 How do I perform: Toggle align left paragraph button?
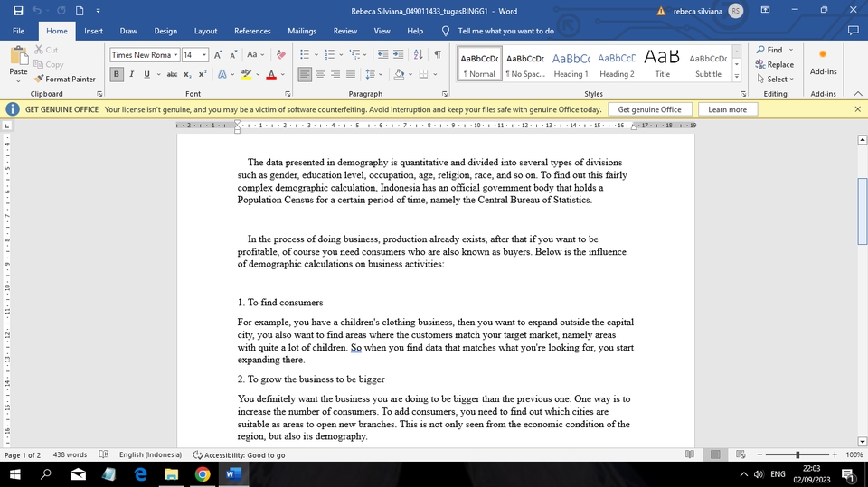(305, 74)
